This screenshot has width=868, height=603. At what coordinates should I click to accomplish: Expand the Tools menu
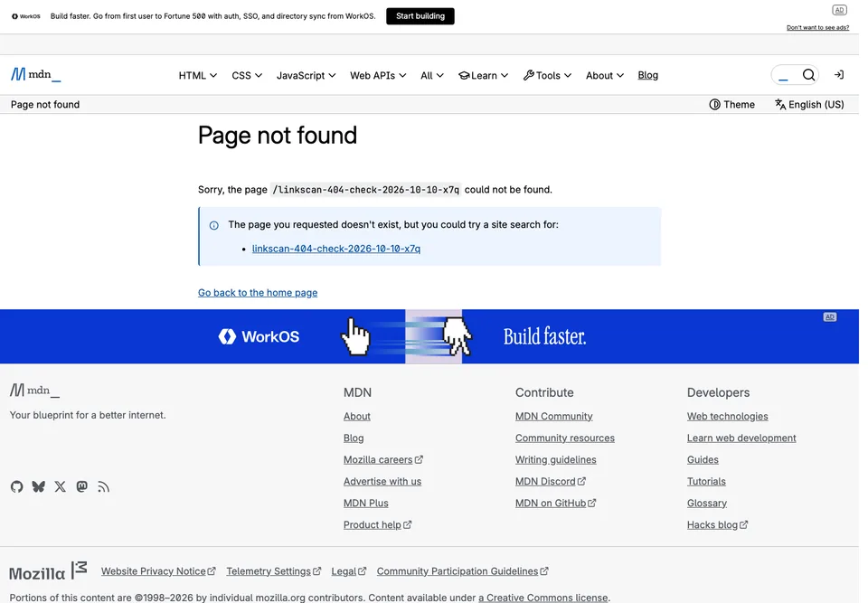point(548,75)
